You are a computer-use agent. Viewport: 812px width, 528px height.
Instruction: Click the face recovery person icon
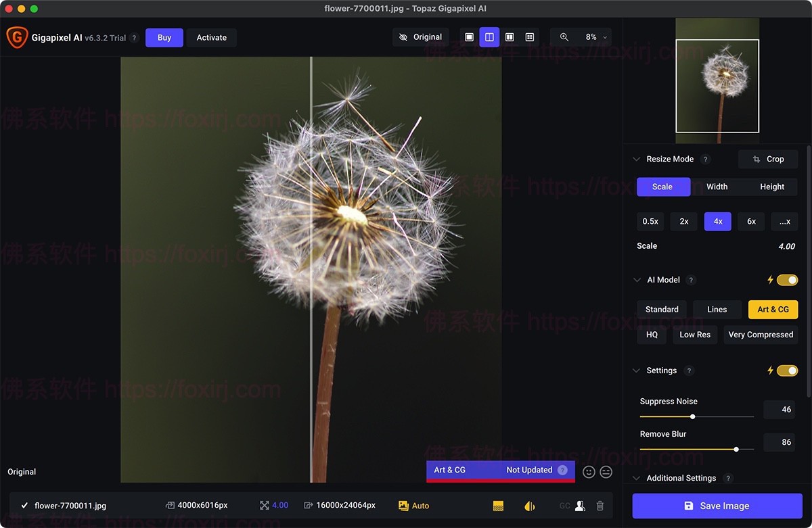click(x=580, y=506)
